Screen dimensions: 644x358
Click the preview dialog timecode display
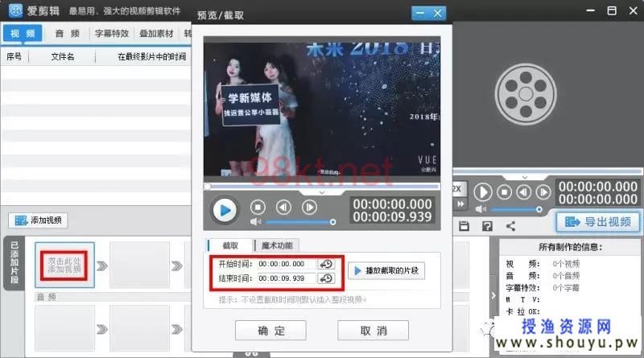[392, 211]
